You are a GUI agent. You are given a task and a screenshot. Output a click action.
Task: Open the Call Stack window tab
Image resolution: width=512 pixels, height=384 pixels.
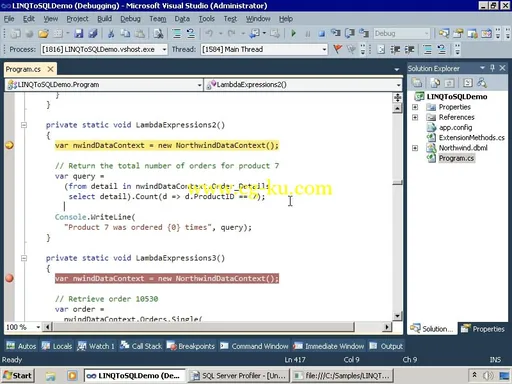141,346
